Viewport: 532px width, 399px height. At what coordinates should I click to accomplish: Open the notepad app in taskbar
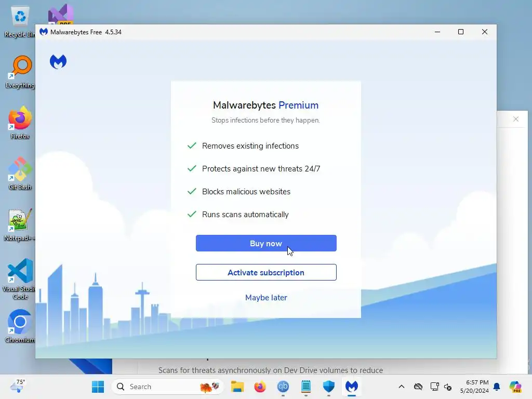click(x=305, y=387)
